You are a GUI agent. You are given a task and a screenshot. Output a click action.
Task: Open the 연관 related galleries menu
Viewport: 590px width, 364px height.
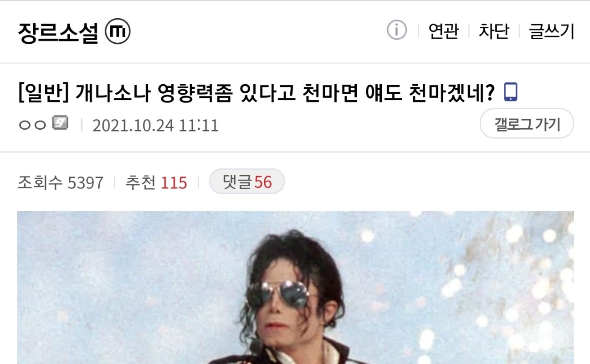(x=443, y=31)
